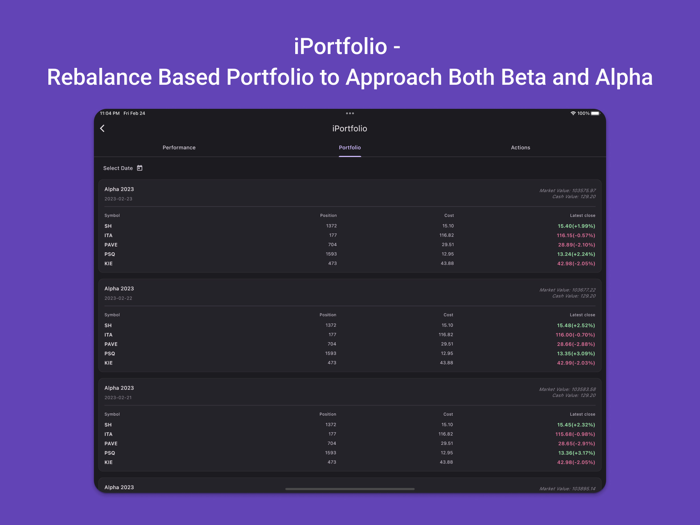
Task: Select PAVE symbol in the 2023-02-22 card
Action: (111, 344)
